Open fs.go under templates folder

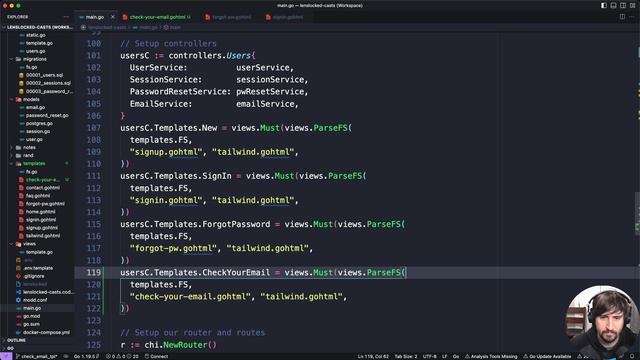tap(31, 172)
